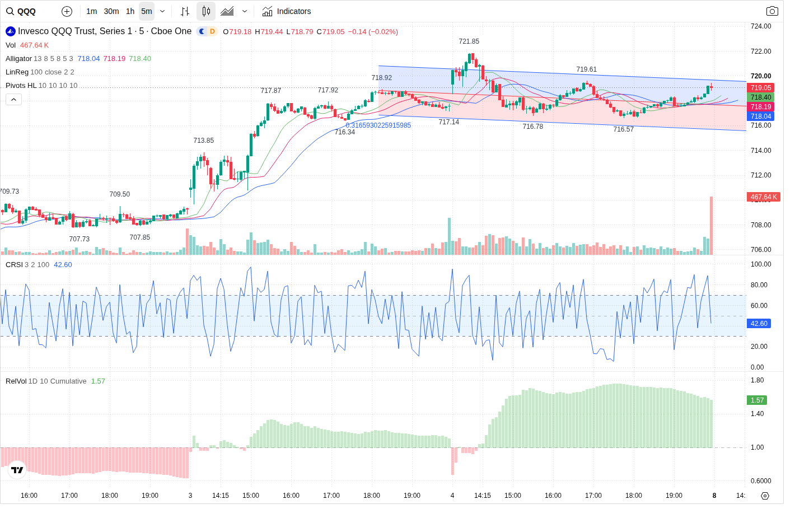This screenshot has height=532, width=795.
Task: Click the 719.61 pivot high label
Action: [587, 69]
